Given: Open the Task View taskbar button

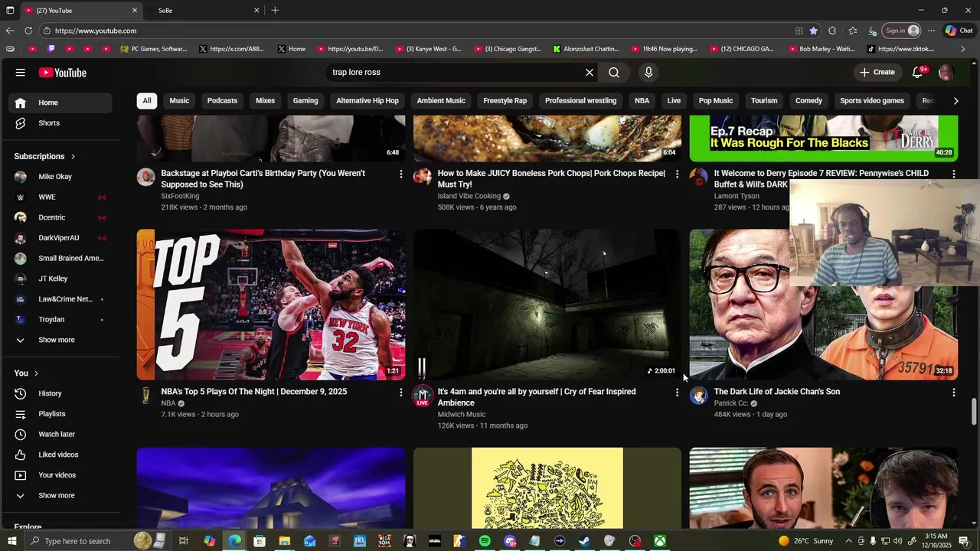Looking at the screenshot, I should 184,541.
